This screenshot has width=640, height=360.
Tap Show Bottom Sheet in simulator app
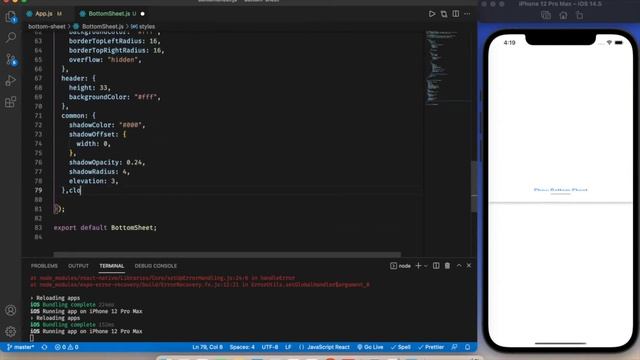(x=560, y=190)
